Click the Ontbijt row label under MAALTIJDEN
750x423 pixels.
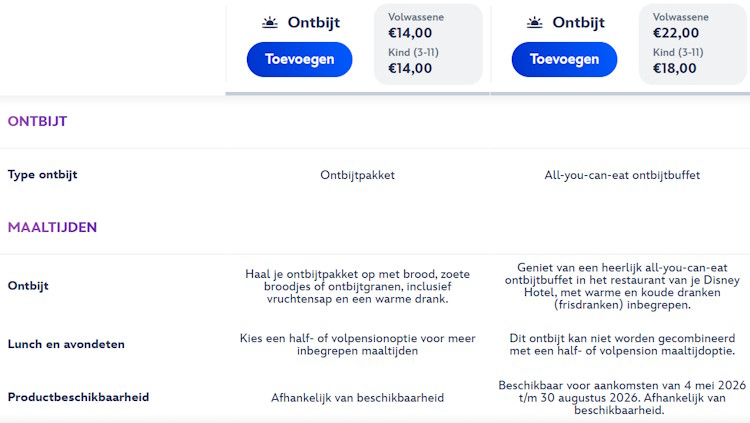[28, 286]
